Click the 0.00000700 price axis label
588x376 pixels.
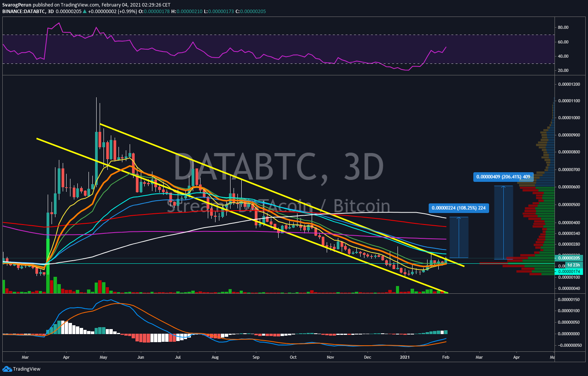pos(569,170)
